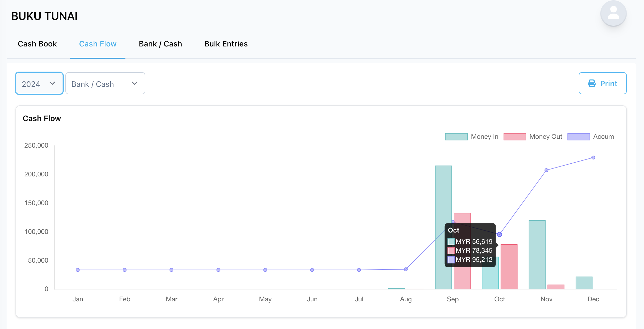Expand the 2024 year dropdown

[39, 83]
